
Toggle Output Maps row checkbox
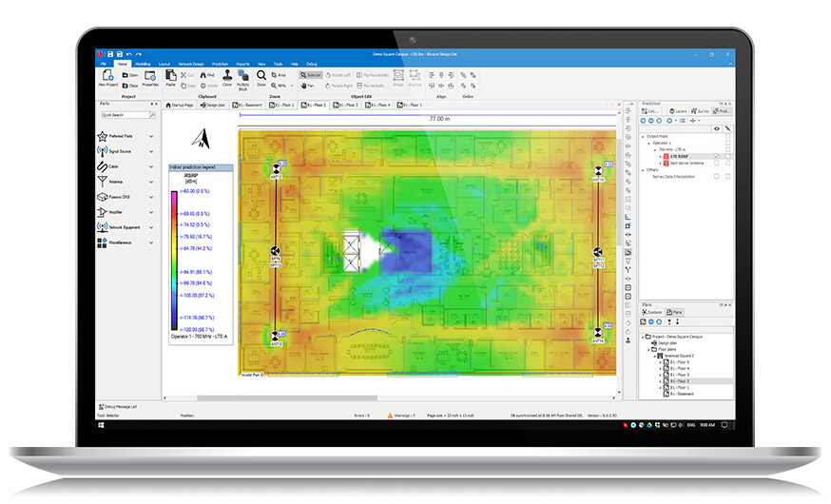[x=727, y=136]
